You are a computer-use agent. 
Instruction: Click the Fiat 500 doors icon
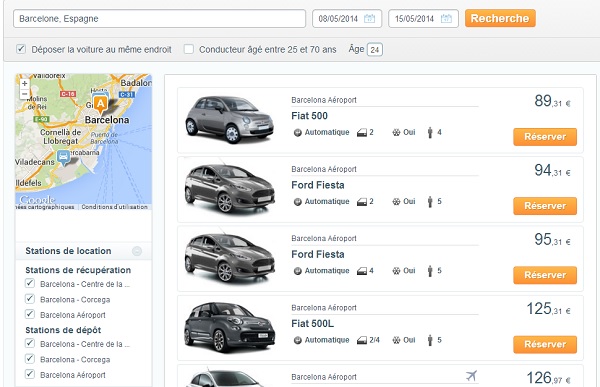(362, 133)
